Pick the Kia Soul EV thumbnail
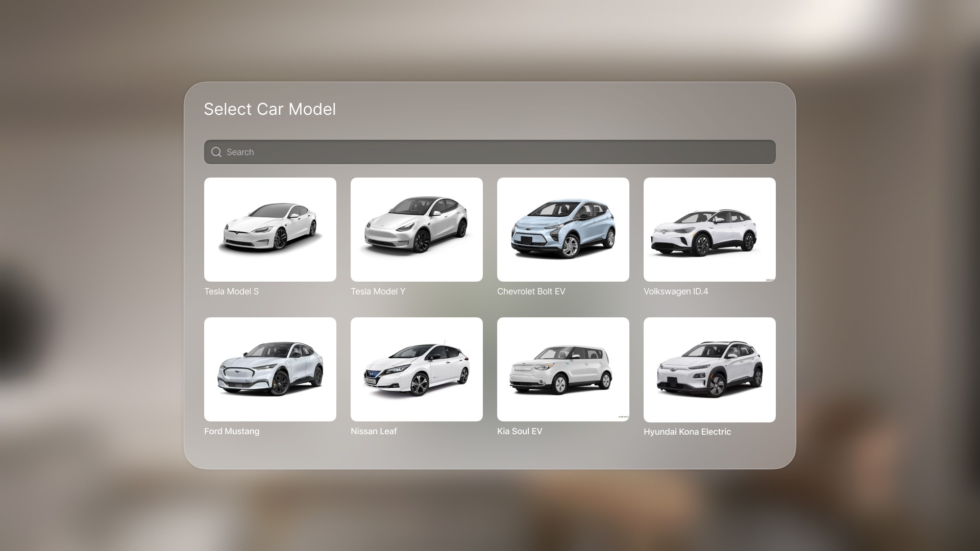 [x=563, y=369]
